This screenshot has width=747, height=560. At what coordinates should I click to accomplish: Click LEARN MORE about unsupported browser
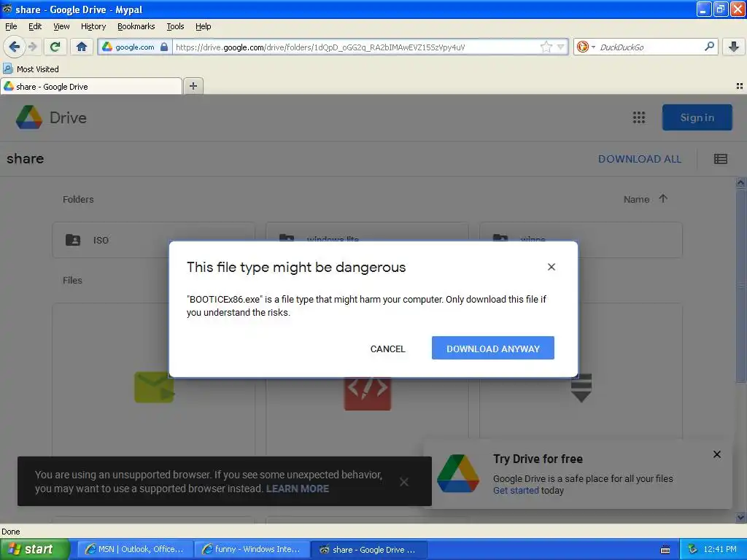pyautogui.click(x=298, y=489)
